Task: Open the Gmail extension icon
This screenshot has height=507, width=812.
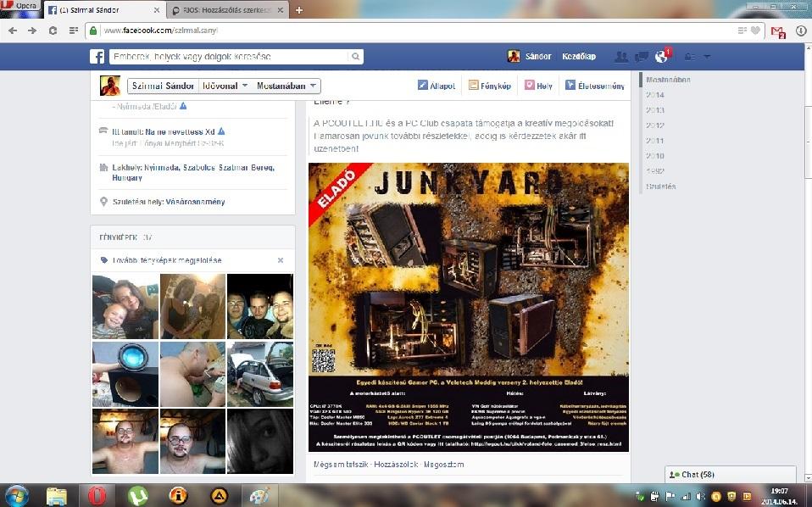Action: 778,31
